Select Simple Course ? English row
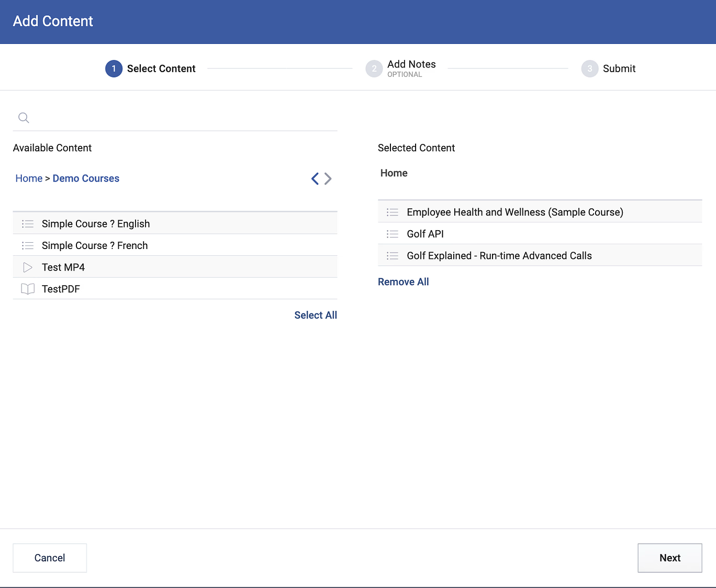Screen dimensions: 716x588 pyautogui.click(x=175, y=223)
